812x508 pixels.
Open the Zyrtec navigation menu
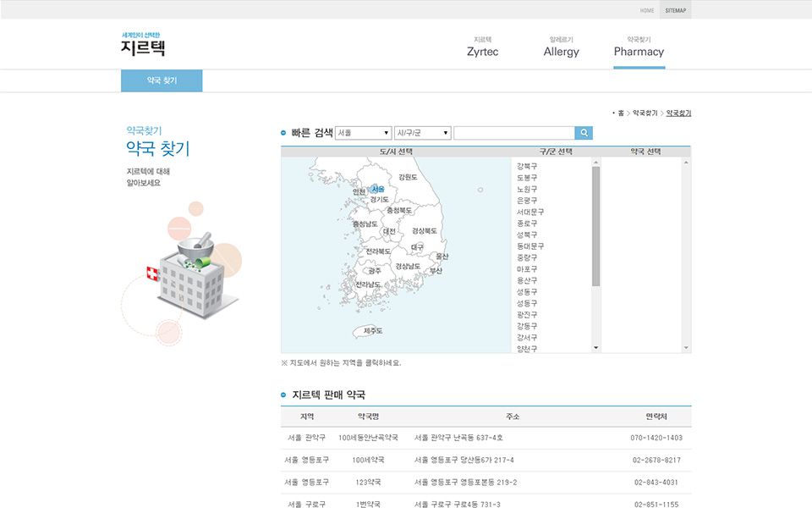[482, 47]
